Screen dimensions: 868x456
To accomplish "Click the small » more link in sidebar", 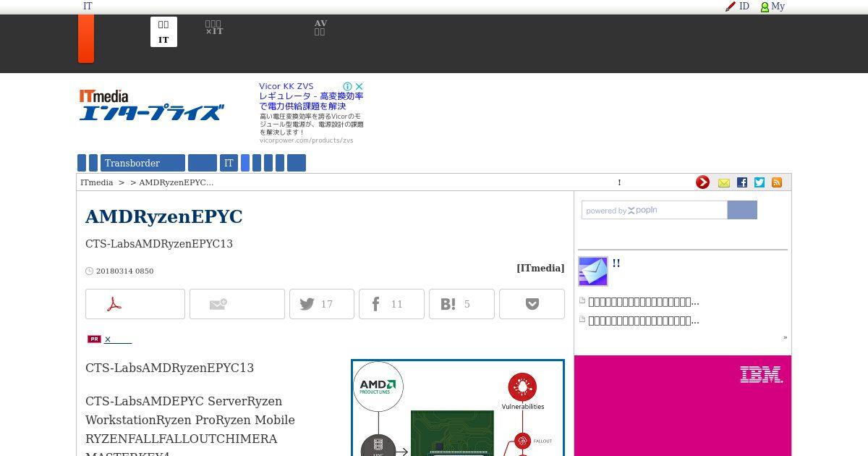I will [785, 337].
